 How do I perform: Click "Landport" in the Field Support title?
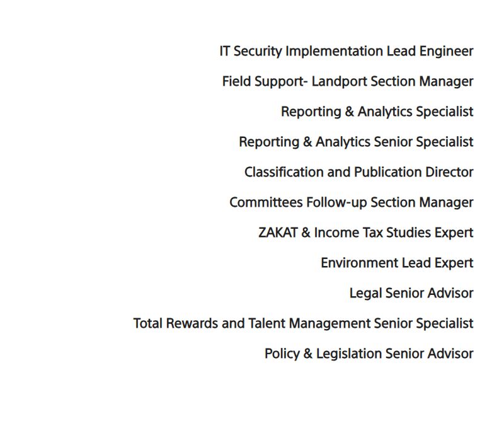(340, 82)
